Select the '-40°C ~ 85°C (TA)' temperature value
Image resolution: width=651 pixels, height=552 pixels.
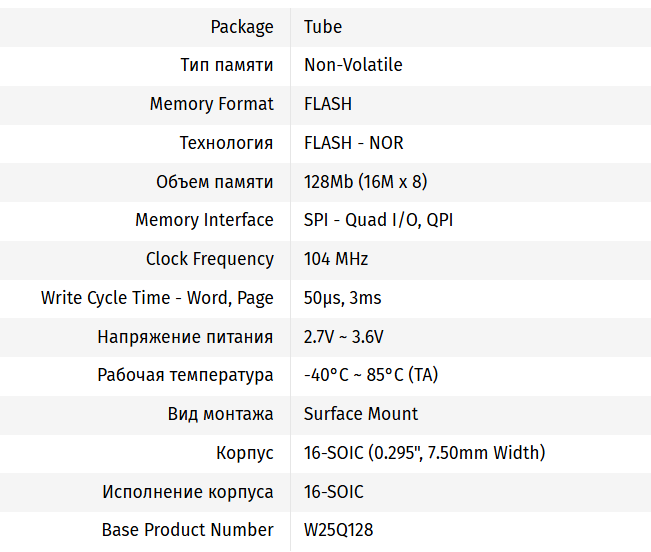click(x=371, y=375)
